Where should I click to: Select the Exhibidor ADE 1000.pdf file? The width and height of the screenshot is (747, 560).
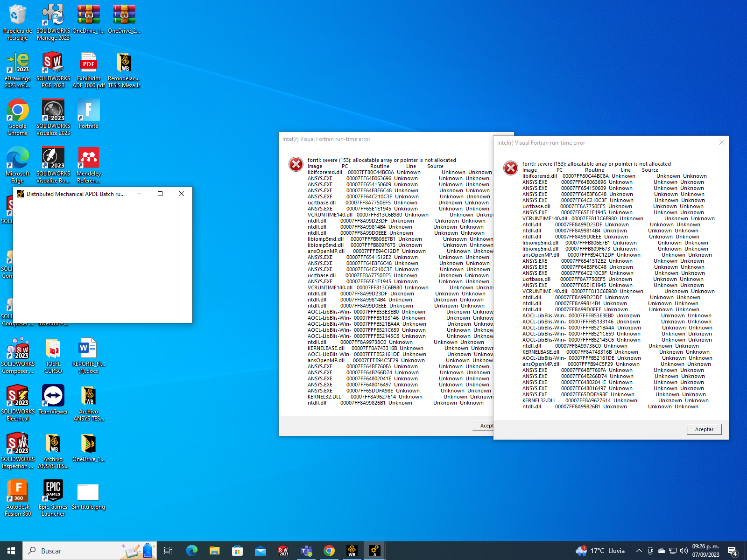pos(89,70)
